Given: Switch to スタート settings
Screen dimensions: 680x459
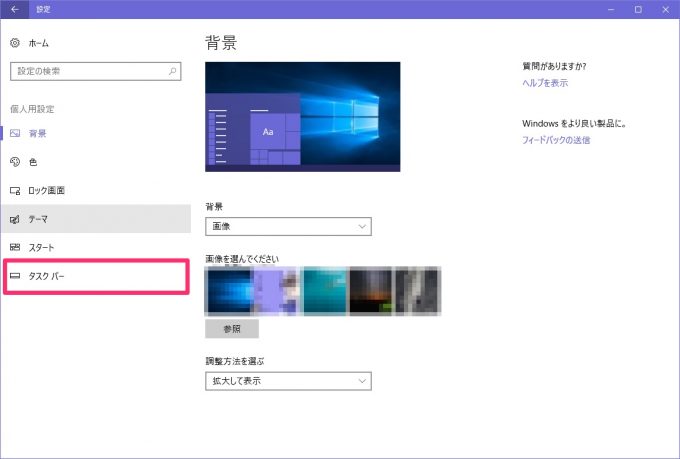Looking at the screenshot, I should click(95, 247).
